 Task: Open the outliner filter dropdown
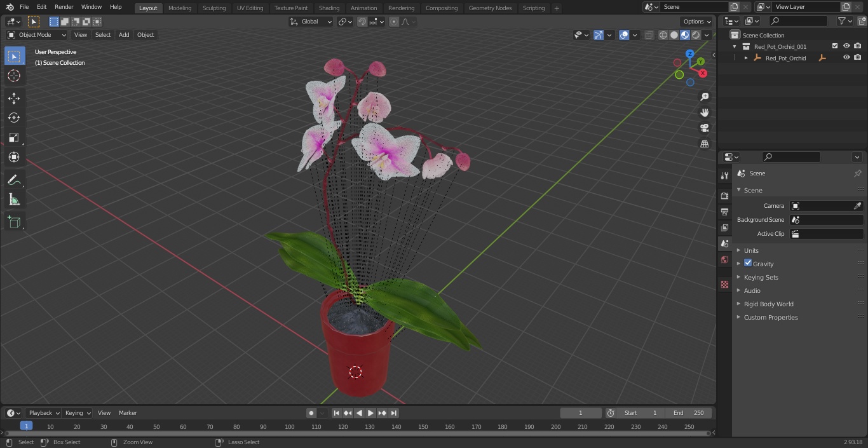pos(844,21)
